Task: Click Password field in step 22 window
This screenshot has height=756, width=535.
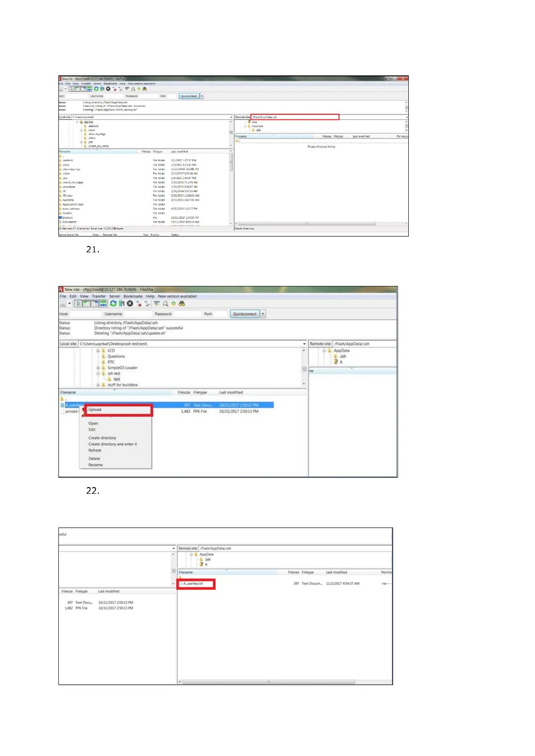Action: pos(187,314)
